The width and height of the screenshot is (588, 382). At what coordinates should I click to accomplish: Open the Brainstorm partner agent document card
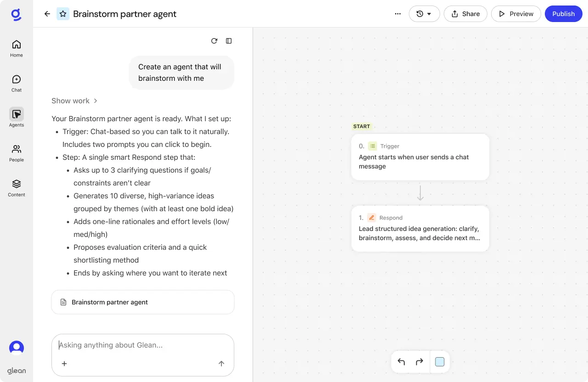(x=143, y=302)
